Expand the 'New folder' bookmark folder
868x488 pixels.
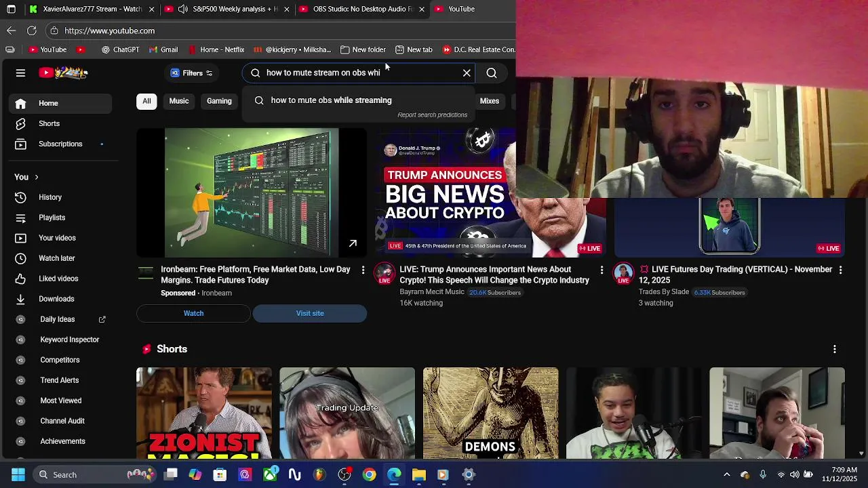coord(363,49)
